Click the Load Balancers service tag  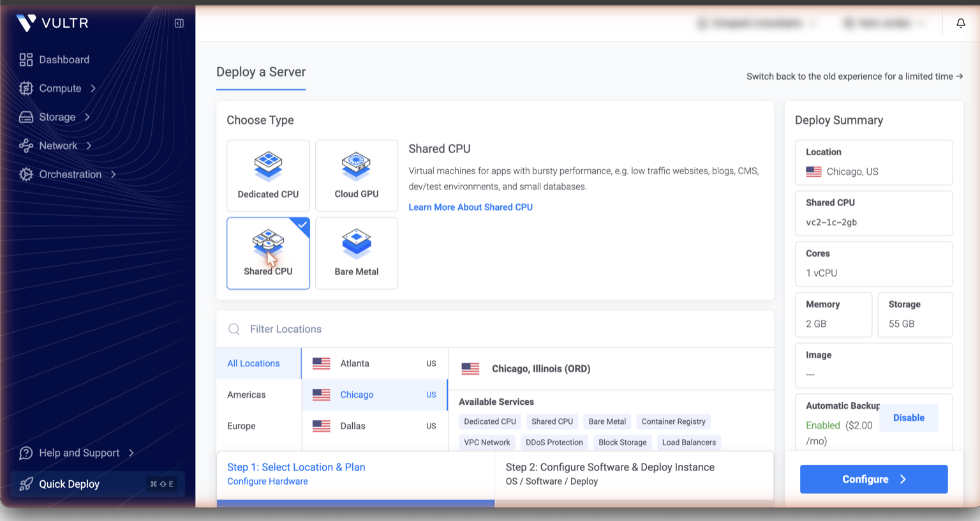[689, 442]
